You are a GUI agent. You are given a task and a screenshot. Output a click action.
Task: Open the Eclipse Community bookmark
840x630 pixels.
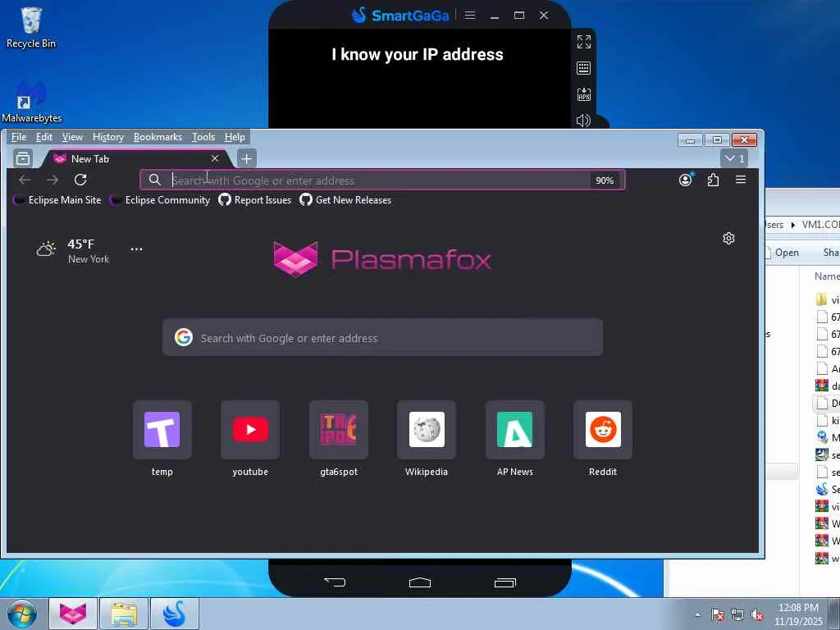(x=160, y=200)
